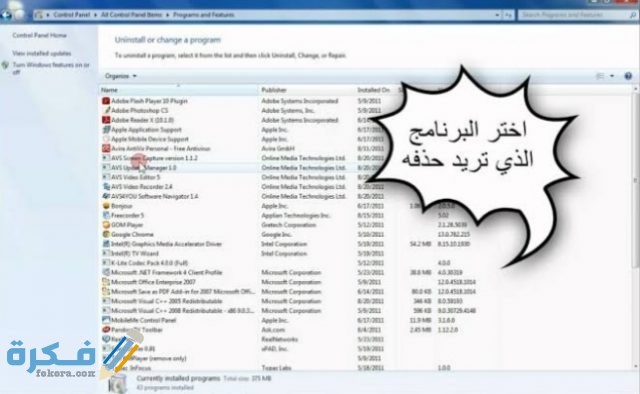Click the Pandora TV Toolbar icon
This screenshot has height=394, width=640.
point(106,329)
